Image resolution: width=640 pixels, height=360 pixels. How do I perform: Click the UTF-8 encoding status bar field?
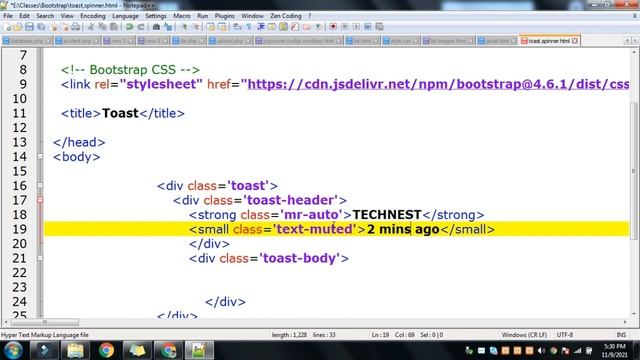click(x=565, y=335)
